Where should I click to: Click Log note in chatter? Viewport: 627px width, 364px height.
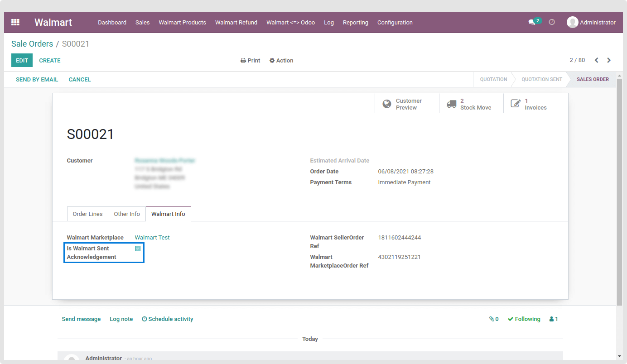coord(121,319)
